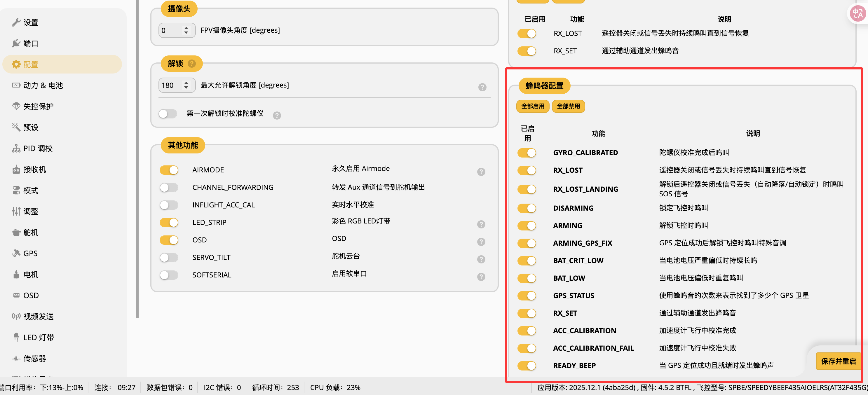Open 接收机 receiver icon

tap(16, 169)
